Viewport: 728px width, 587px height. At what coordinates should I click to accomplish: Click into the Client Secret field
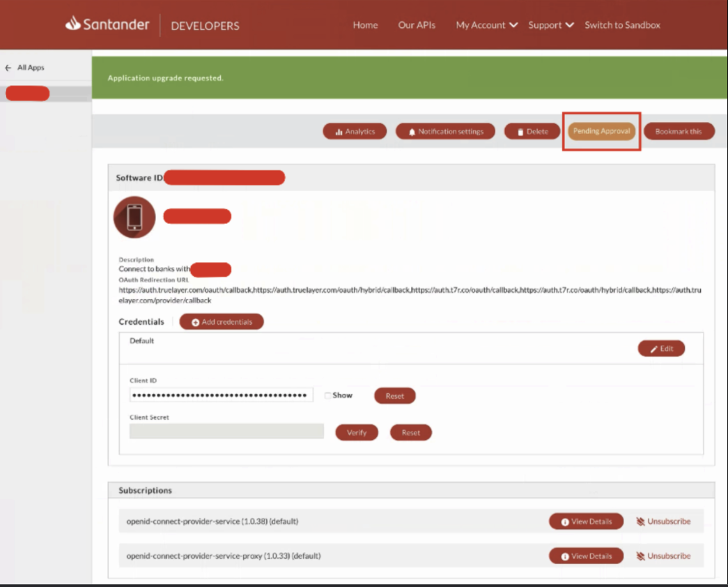tap(226, 431)
